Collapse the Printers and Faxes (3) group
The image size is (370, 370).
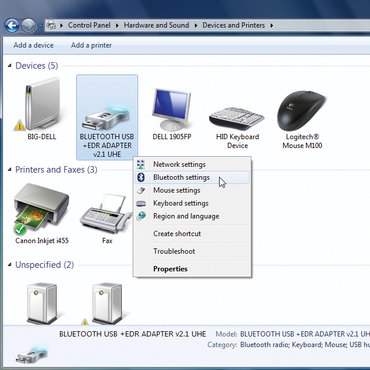click(x=9, y=170)
